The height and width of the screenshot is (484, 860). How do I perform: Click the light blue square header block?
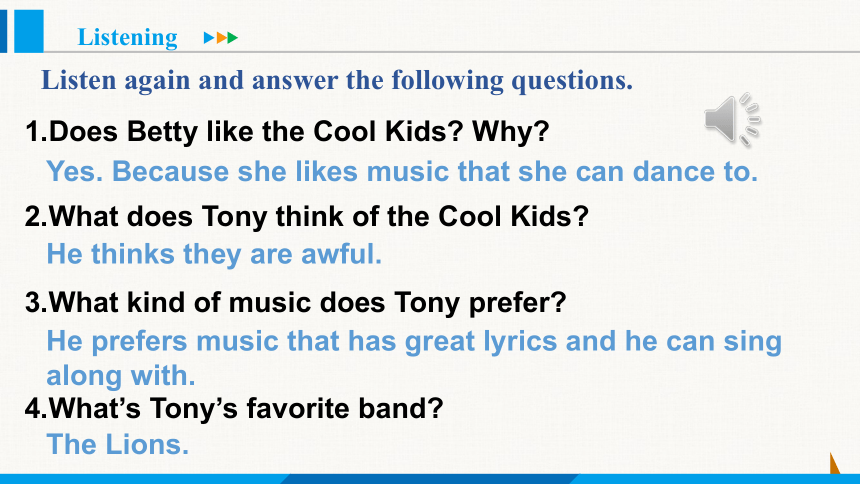tap(29, 31)
